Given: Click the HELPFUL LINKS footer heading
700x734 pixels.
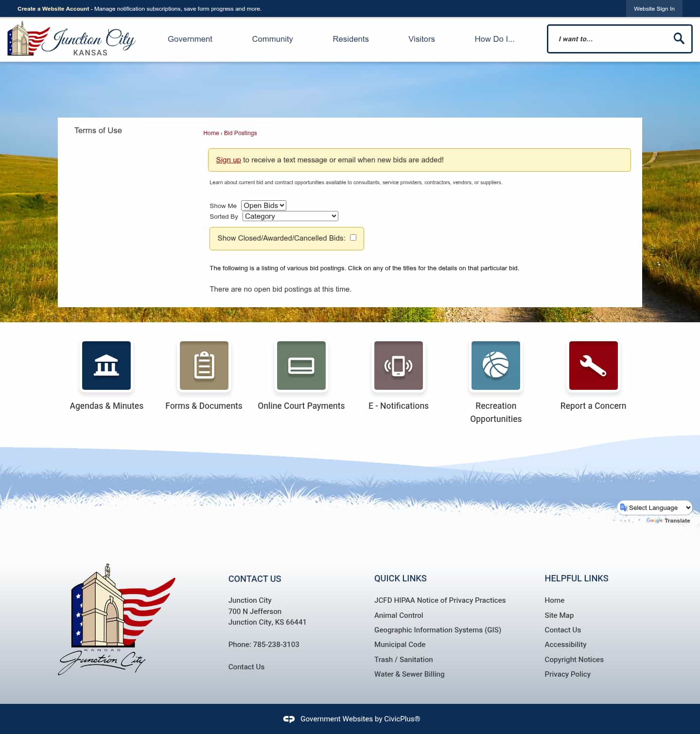Looking at the screenshot, I should [577, 578].
